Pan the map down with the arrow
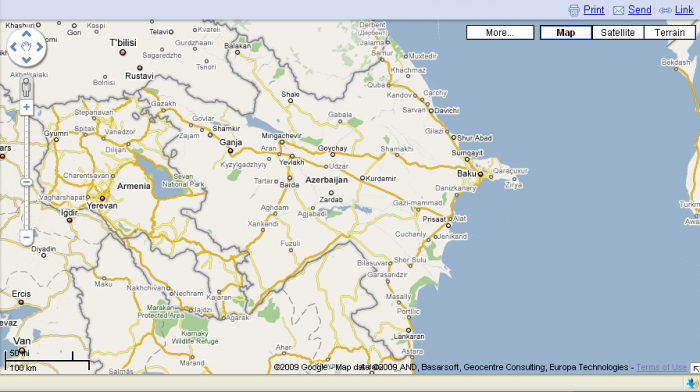 click(26, 59)
